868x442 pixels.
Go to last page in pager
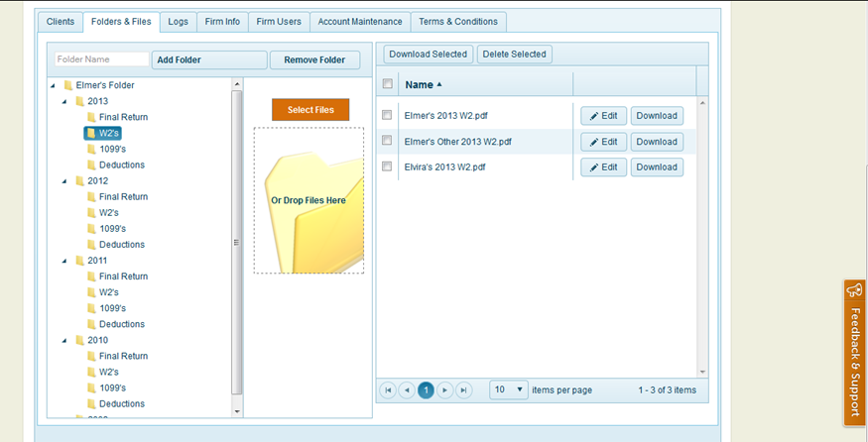464,390
